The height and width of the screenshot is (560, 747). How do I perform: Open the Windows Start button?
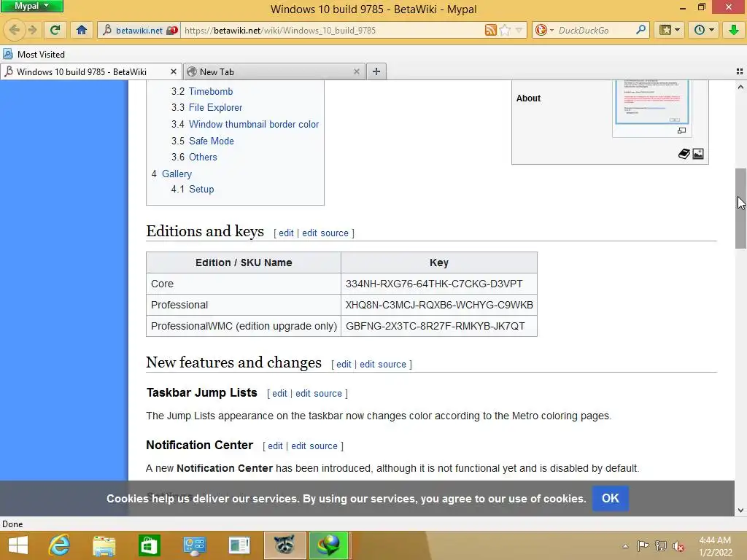click(18, 545)
